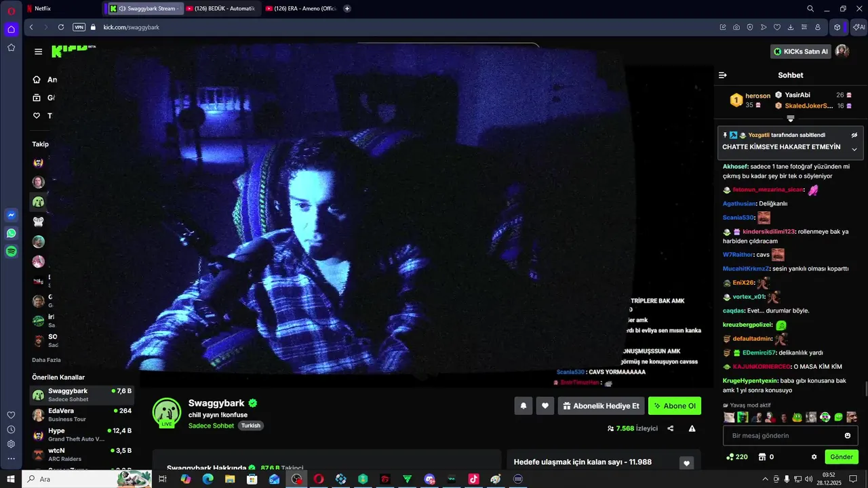Open Hype recommended channel
Viewport: 868px width, 488px height.
[82, 434]
